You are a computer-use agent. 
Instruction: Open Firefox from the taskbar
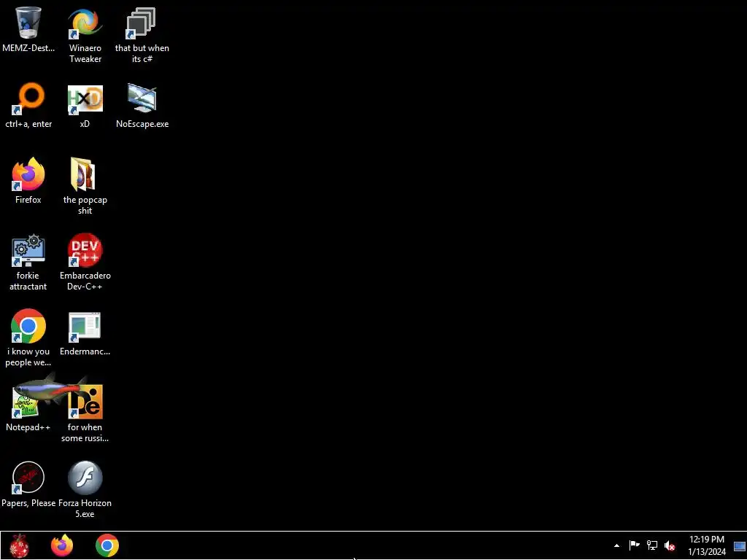pyautogui.click(x=62, y=545)
